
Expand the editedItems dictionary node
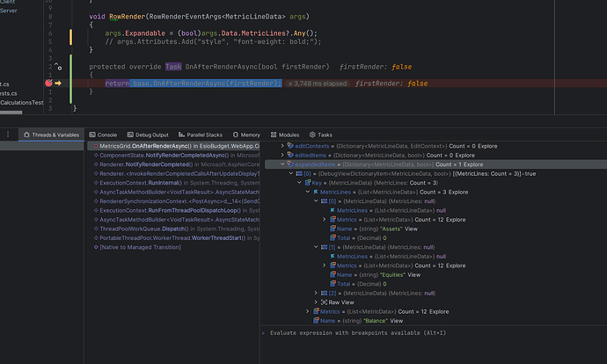pyautogui.click(x=282, y=155)
